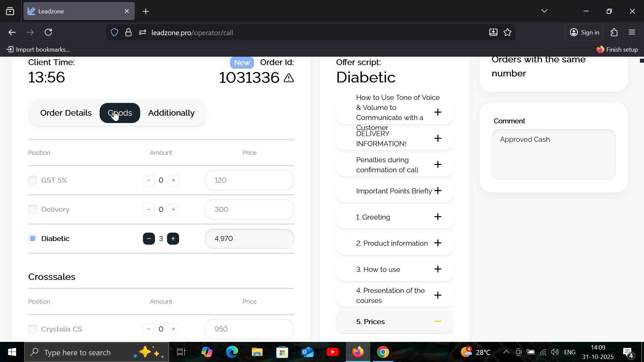Uncheck the Diabetic product checkbox

coord(33,239)
